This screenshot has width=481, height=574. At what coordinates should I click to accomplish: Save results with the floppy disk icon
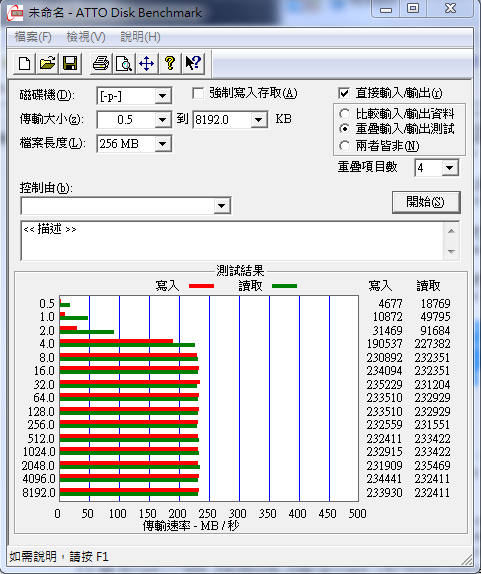(x=70, y=64)
